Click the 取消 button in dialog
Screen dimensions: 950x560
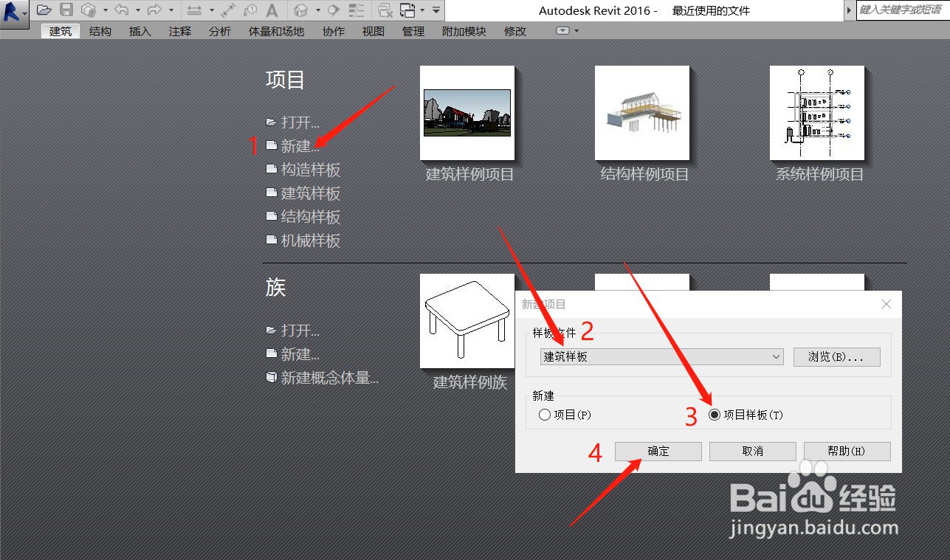pyautogui.click(x=752, y=451)
